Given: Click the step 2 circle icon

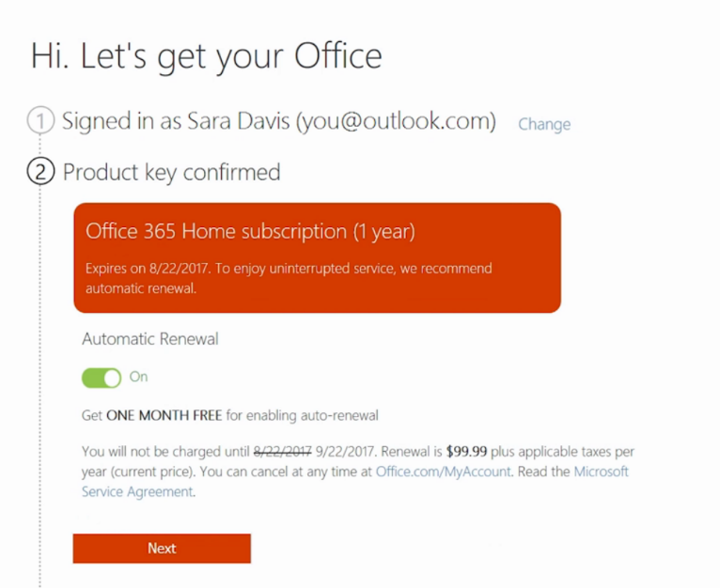Looking at the screenshot, I should tap(40, 173).
